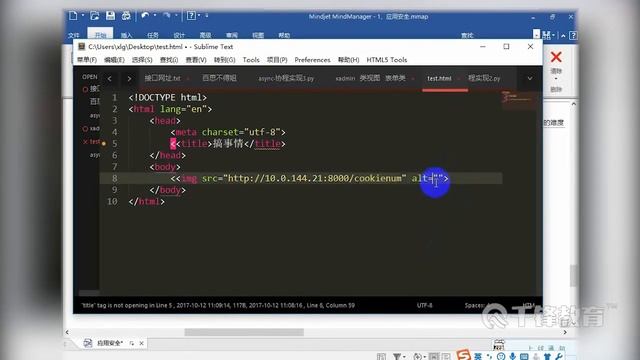
Task: Open the Preferences menu in Sublime Text
Action: click(312, 60)
